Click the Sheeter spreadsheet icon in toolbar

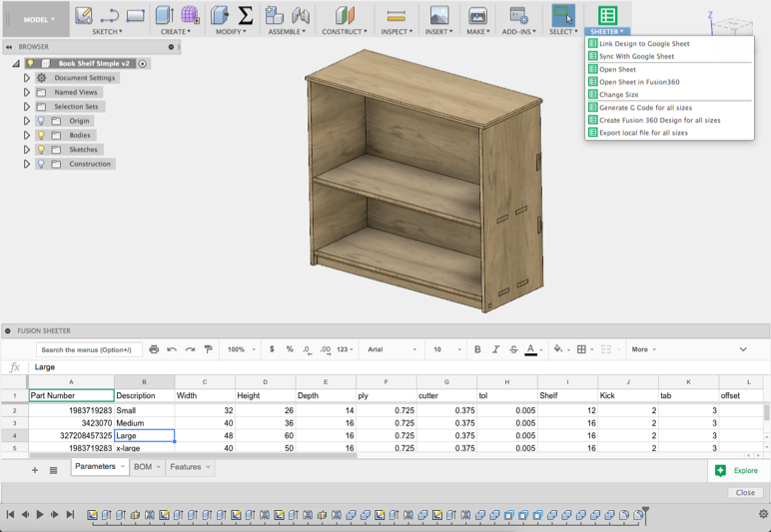(x=606, y=15)
